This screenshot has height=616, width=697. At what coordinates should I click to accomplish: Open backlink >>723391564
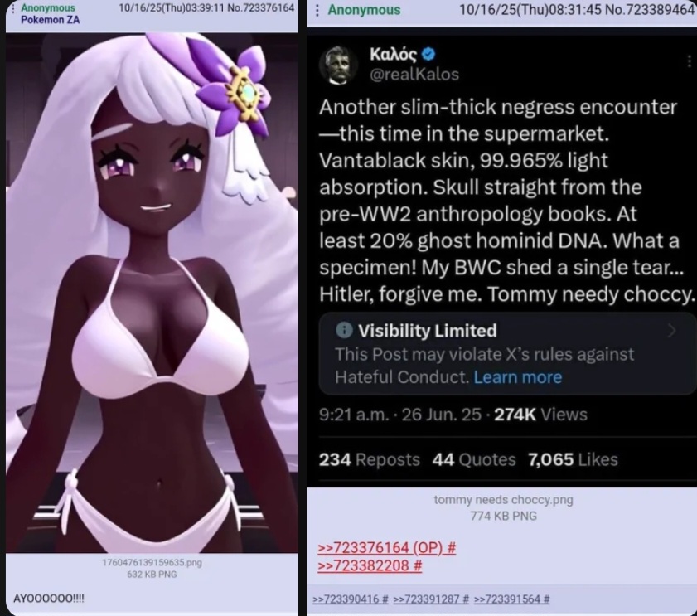(x=511, y=599)
